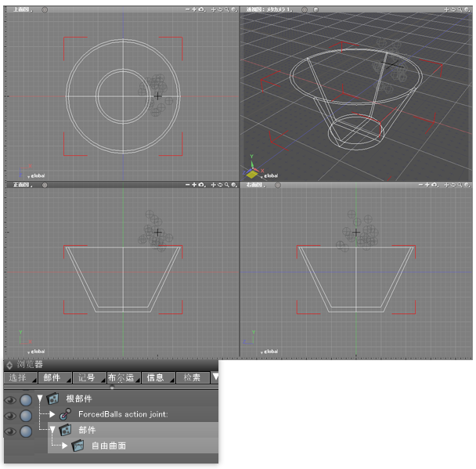Open the global coordinate dropdown in perspective view

coord(269,175)
